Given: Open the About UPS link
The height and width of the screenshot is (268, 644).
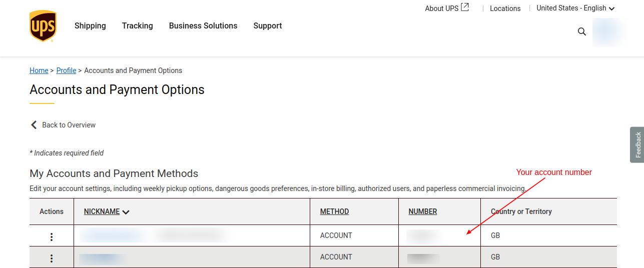Looking at the screenshot, I should [x=441, y=8].
